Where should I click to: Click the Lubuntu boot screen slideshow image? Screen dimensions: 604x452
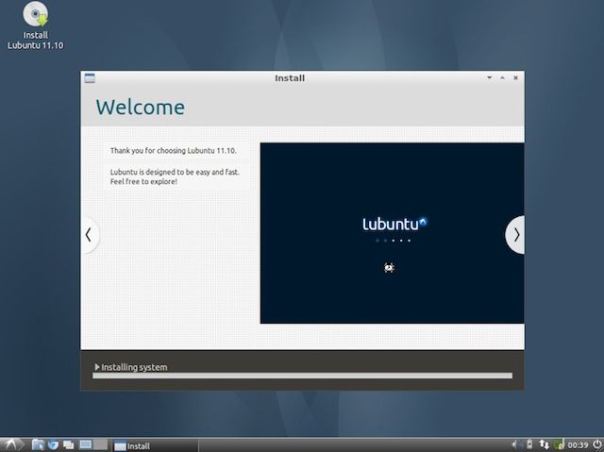pyautogui.click(x=392, y=233)
